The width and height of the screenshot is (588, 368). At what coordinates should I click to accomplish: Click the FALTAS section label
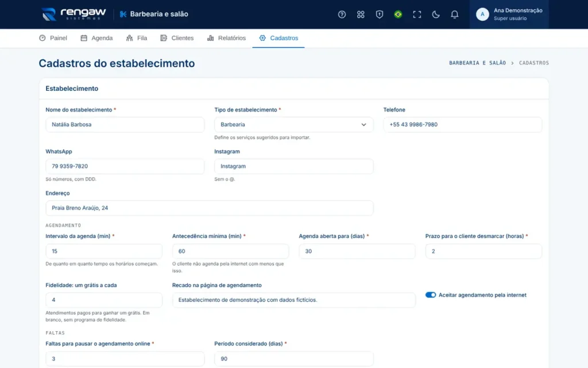coord(55,333)
